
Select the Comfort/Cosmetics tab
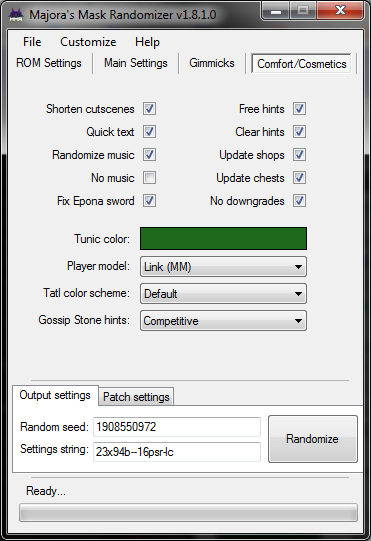[x=302, y=63]
